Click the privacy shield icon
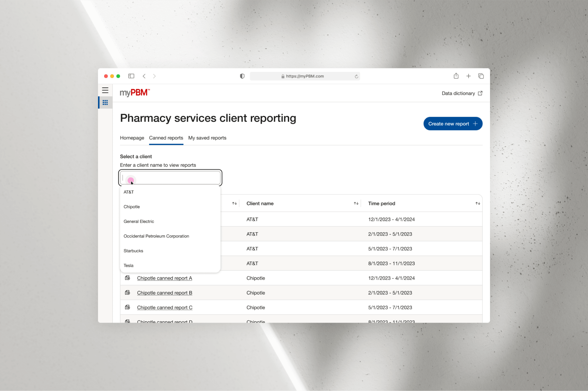Viewport: 588px width, 391px height. pyautogui.click(x=242, y=76)
